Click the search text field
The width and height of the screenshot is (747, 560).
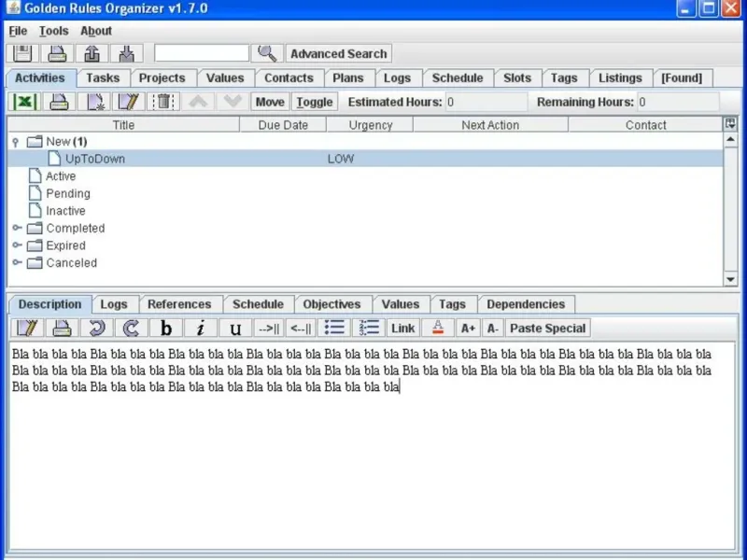(202, 53)
